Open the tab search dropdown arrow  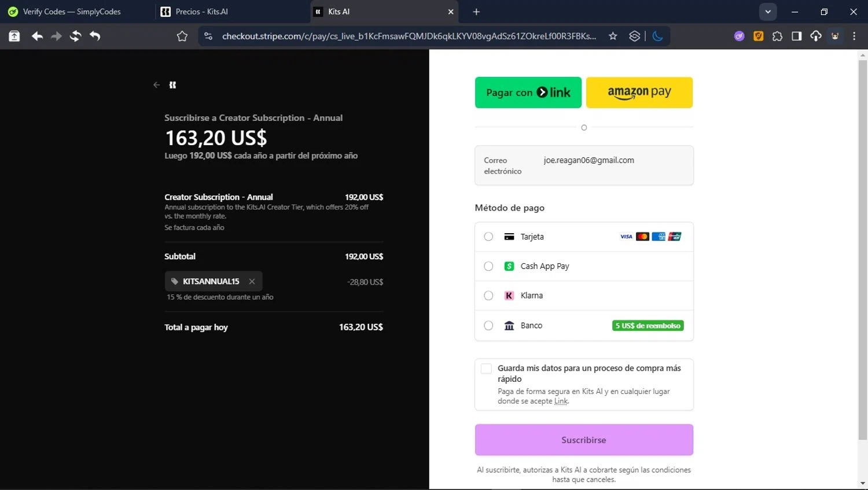tap(768, 12)
